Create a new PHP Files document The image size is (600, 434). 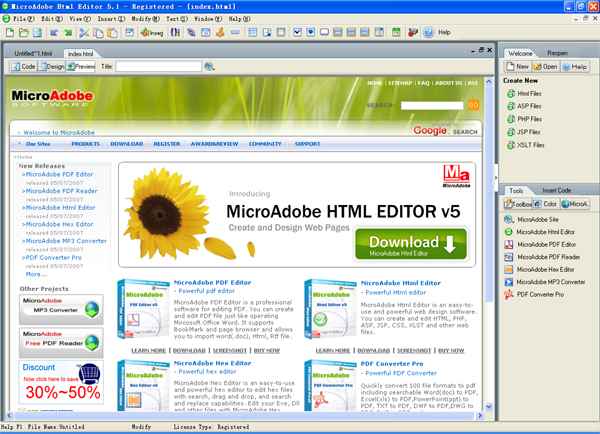[x=530, y=118]
